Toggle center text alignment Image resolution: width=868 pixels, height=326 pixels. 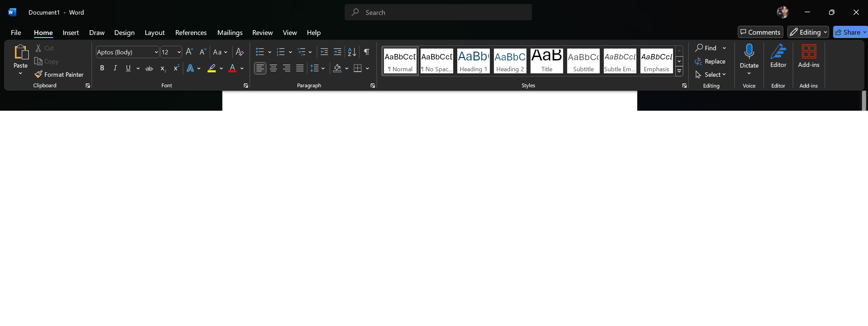tap(273, 68)
